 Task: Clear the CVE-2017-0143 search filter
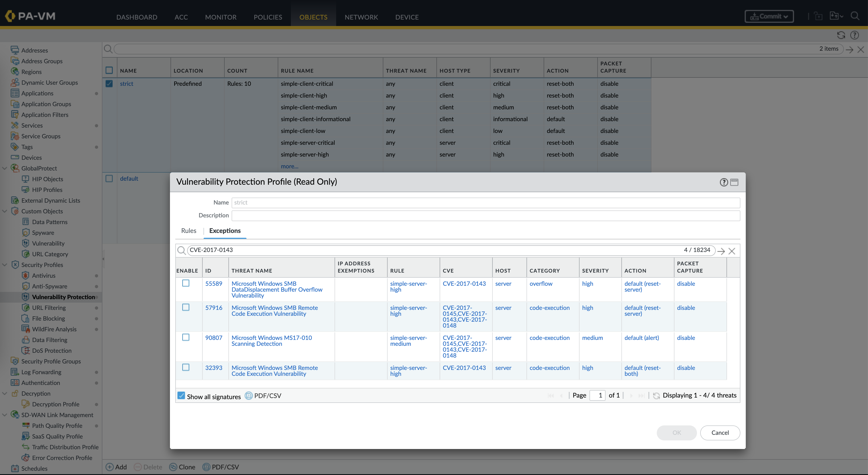coord(732,251)
